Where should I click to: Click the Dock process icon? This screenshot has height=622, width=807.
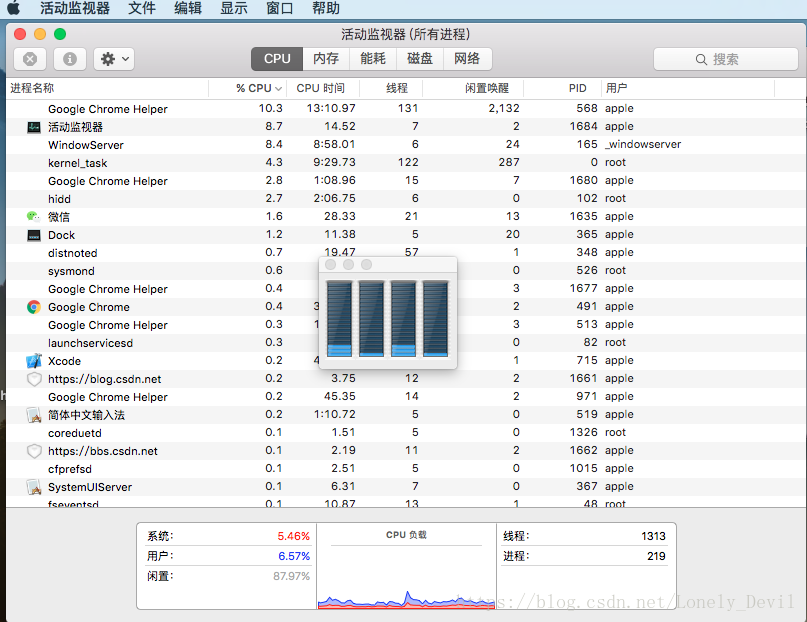point(34,235)
